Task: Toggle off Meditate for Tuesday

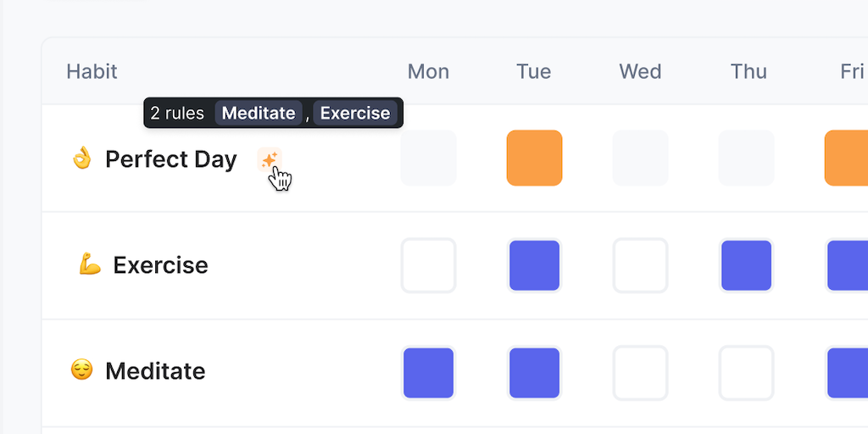Action: (x=534, y=372)
